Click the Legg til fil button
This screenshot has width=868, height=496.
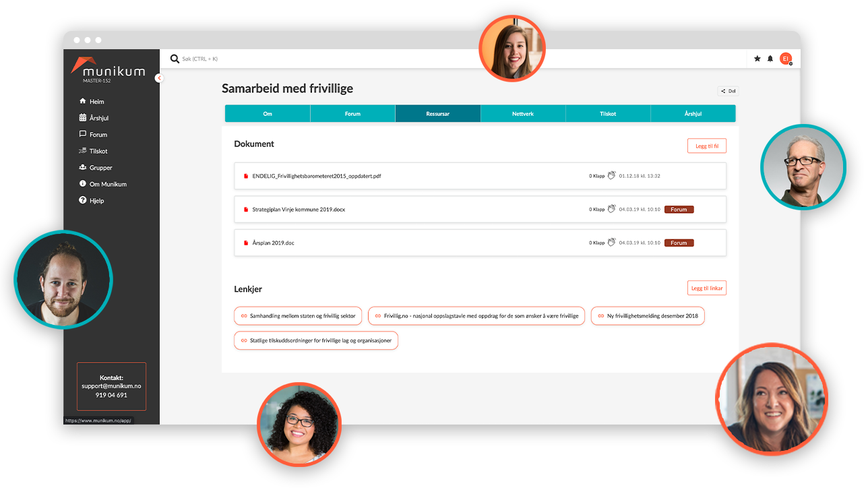click(706, 146)
